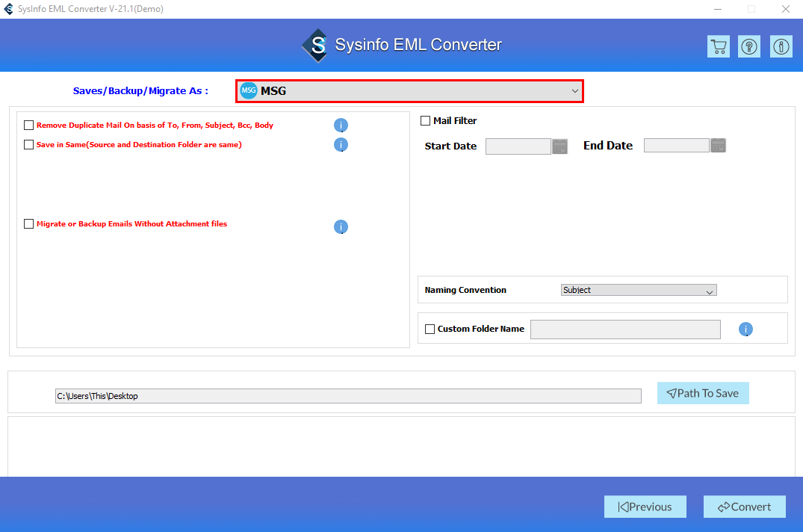Click the Convert button
The height and width of the screenshot is (532, 803).
pos(744,506)
